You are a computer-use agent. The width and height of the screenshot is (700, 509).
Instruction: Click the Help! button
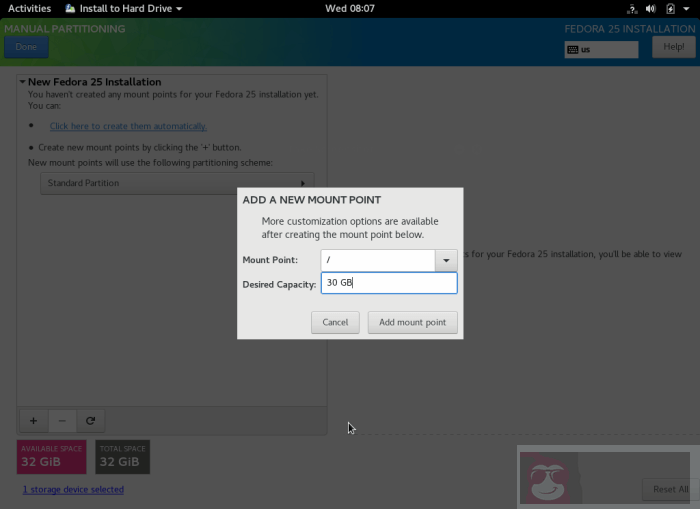coord(674,47)
